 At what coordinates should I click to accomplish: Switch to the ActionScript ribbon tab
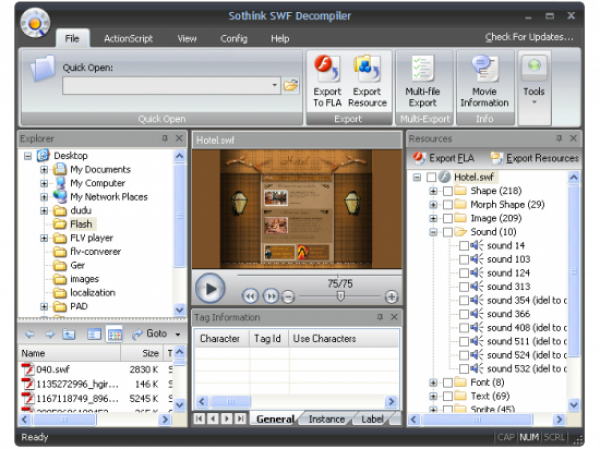pyautogui.click(x=128, y=39)
